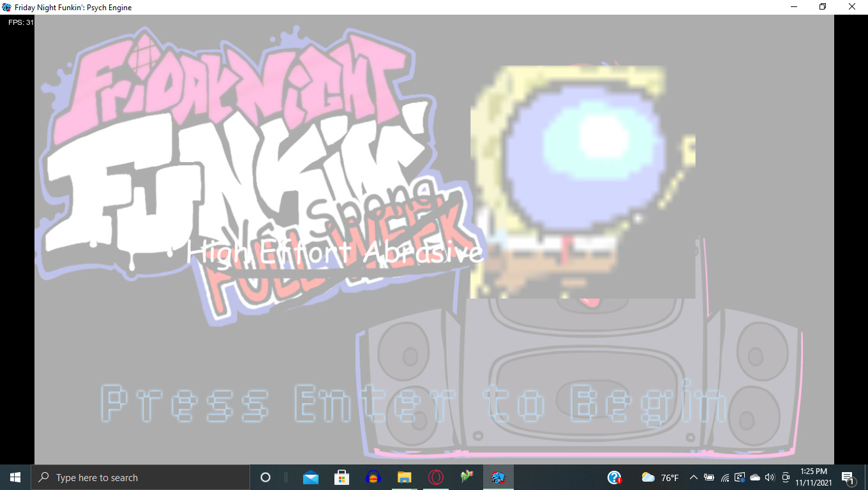This screenshot has width=868, height=490.
Task: Click inside the taskbar search box
Action: click(140, 477)
